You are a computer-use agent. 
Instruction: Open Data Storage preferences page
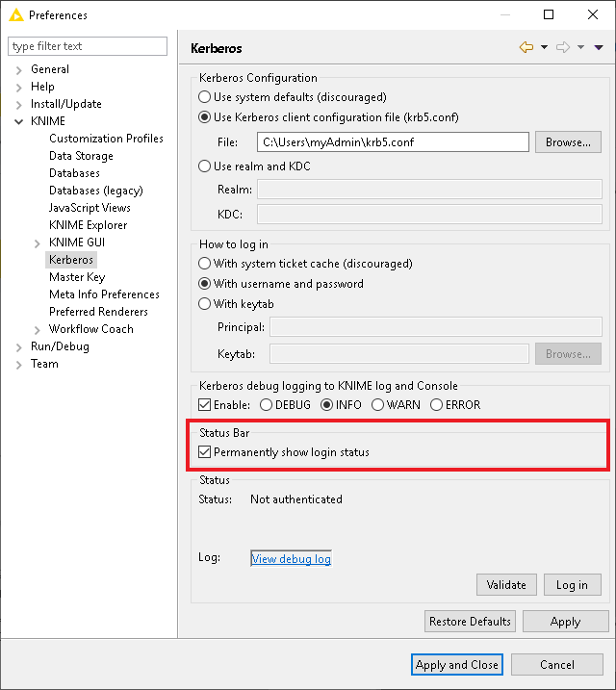pos(81,156)
